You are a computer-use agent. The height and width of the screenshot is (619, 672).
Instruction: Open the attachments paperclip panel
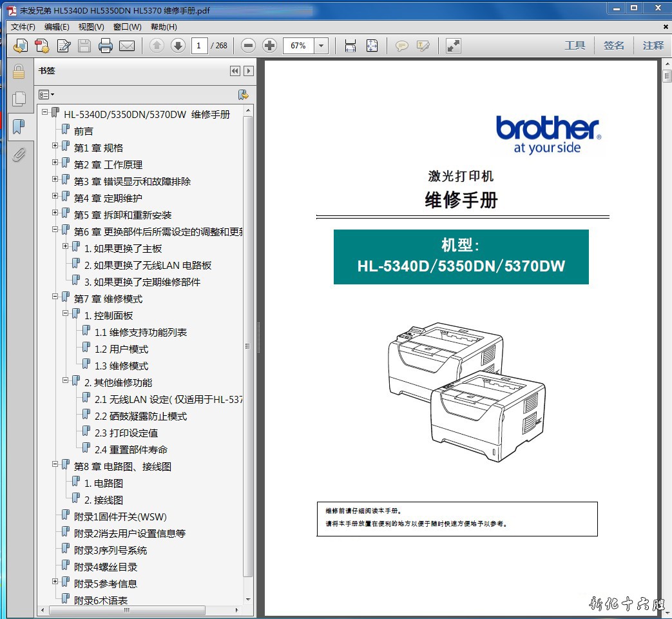(19, 155)
